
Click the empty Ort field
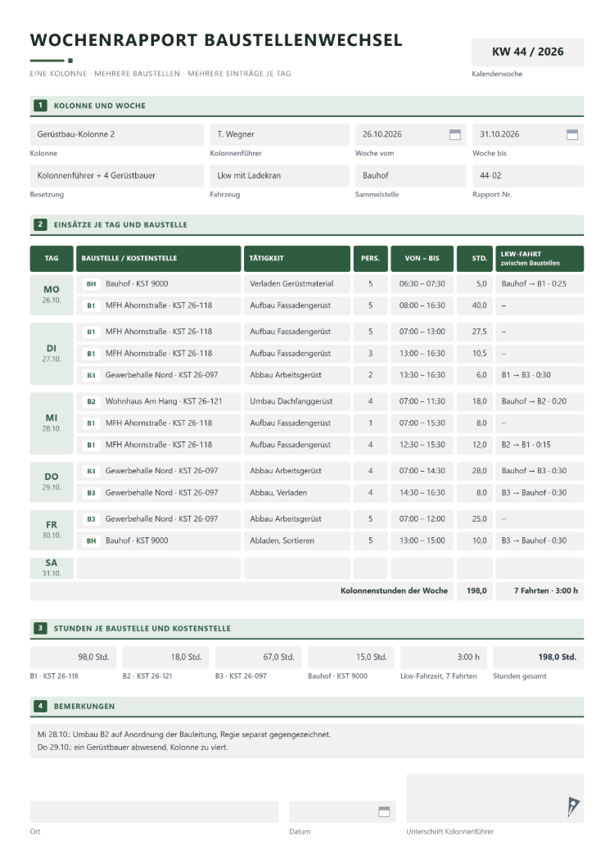(154, 811)
